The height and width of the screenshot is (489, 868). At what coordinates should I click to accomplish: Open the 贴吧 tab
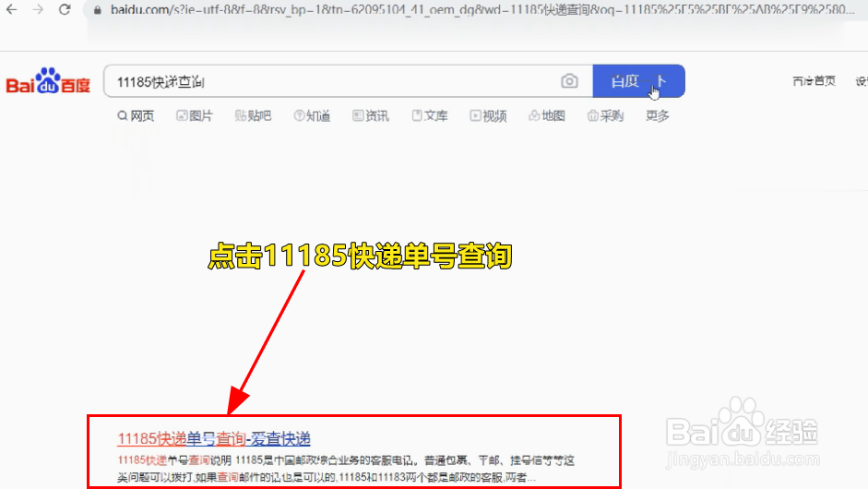click(253, 115)
